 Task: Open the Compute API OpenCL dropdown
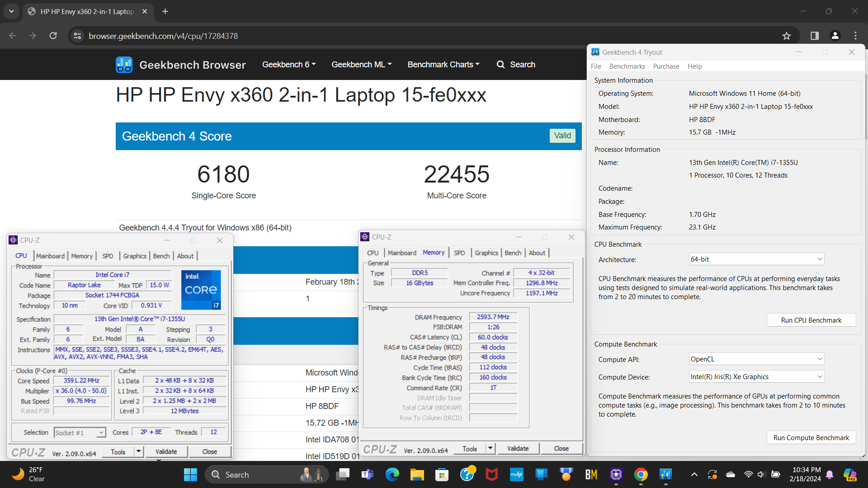(x=756, y=359)
